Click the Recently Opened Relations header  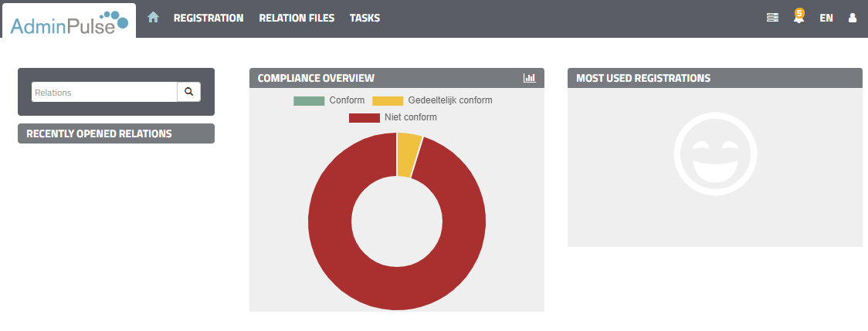pos(99,133)
